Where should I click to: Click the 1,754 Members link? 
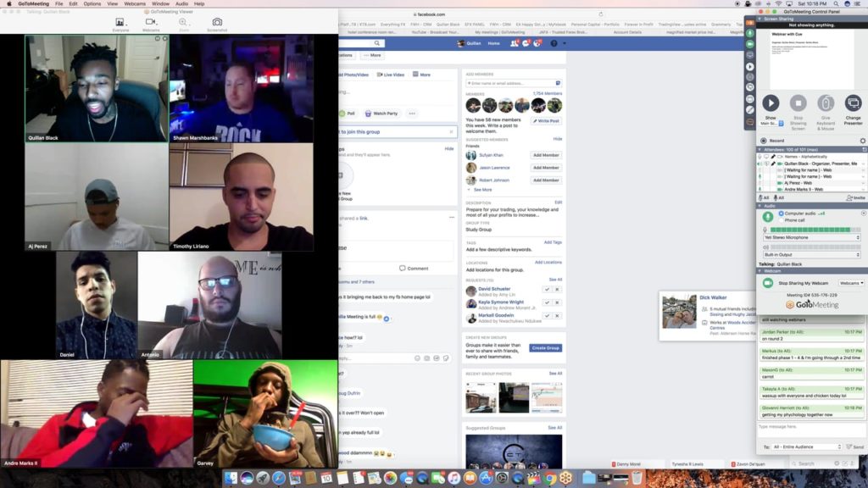pos(547,93)
